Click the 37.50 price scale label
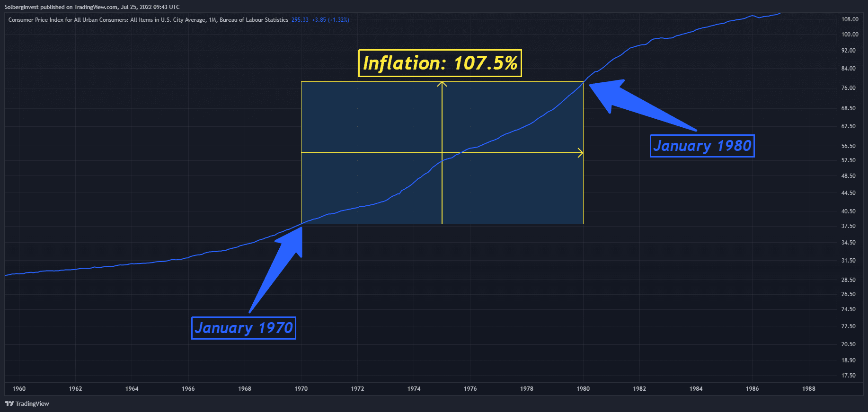Viewport: 868px width, 412px height. coord(849,226)
